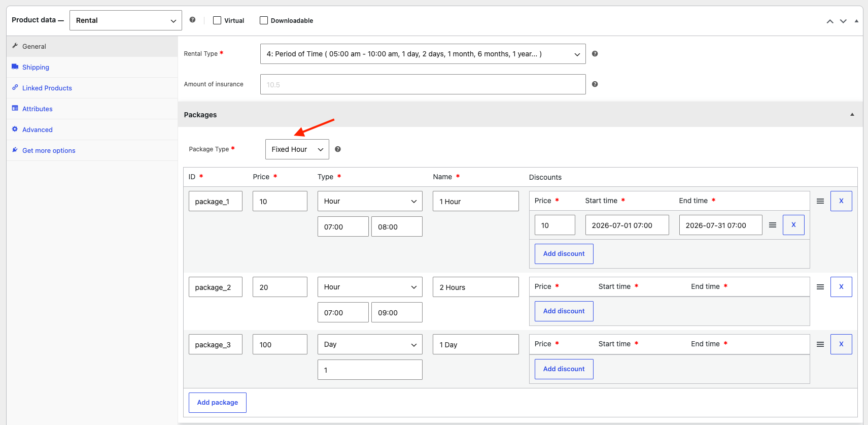
Task: Click the Shipping truck icon
Action: 15,67
